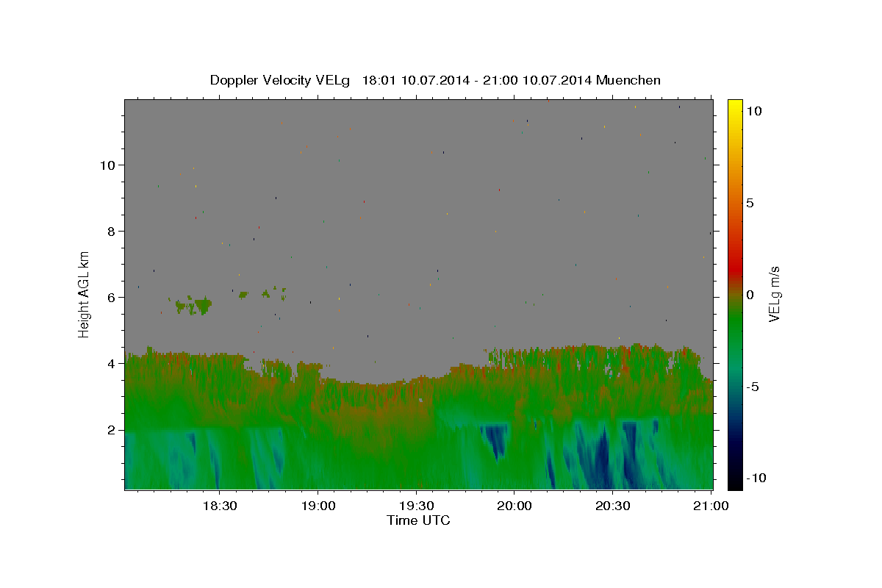Click the color scale label '5'
This screenshot has width=882, height=588.
coord(750,203)
